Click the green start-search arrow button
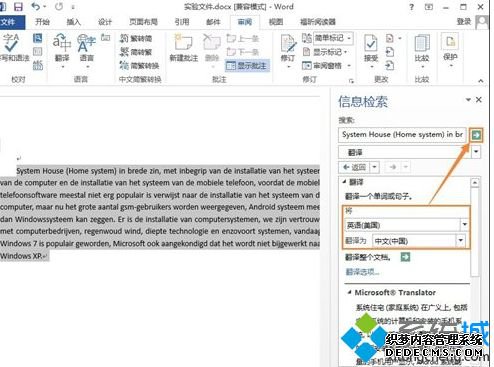The image size is (494, 367). click(x=476, y=135)
